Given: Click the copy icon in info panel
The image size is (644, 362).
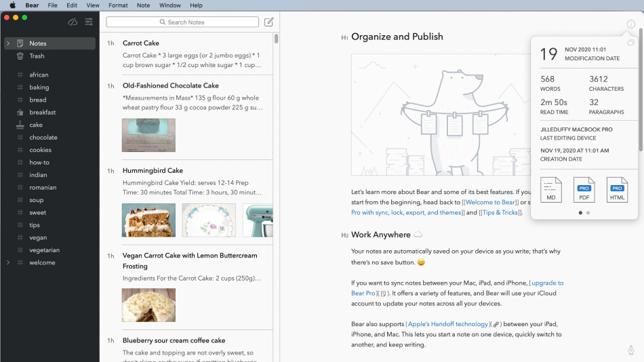Looking at the screenshot, I should point(631,43).
